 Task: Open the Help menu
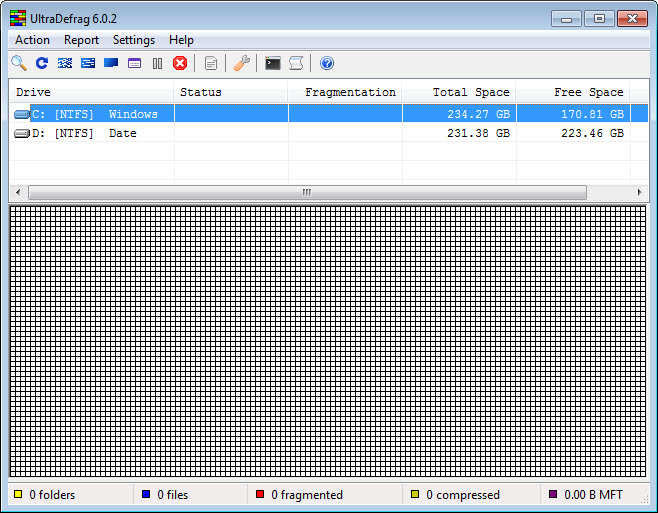click(181, 40)
